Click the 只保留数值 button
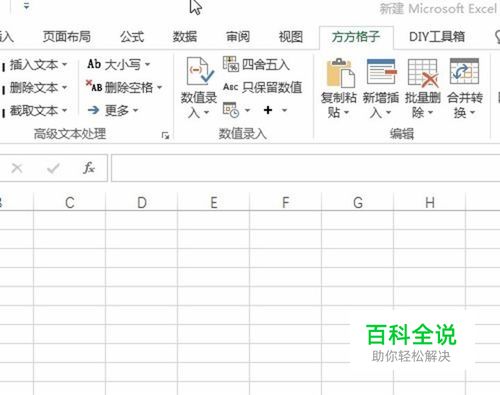This screenshot has width=500, height=395. (x=263, y=87)
